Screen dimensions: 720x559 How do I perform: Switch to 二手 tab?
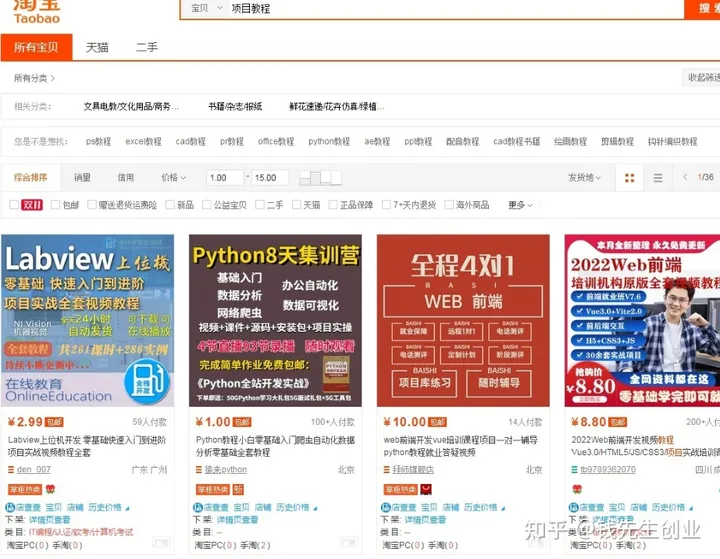point(147,47)
